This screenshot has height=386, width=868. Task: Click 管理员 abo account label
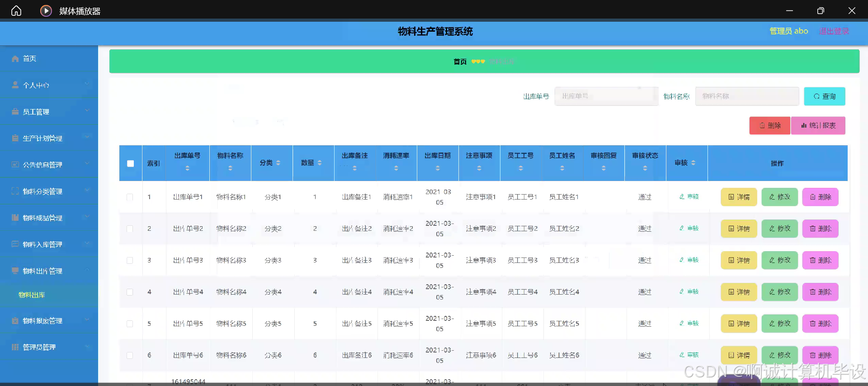pos(789,31)
